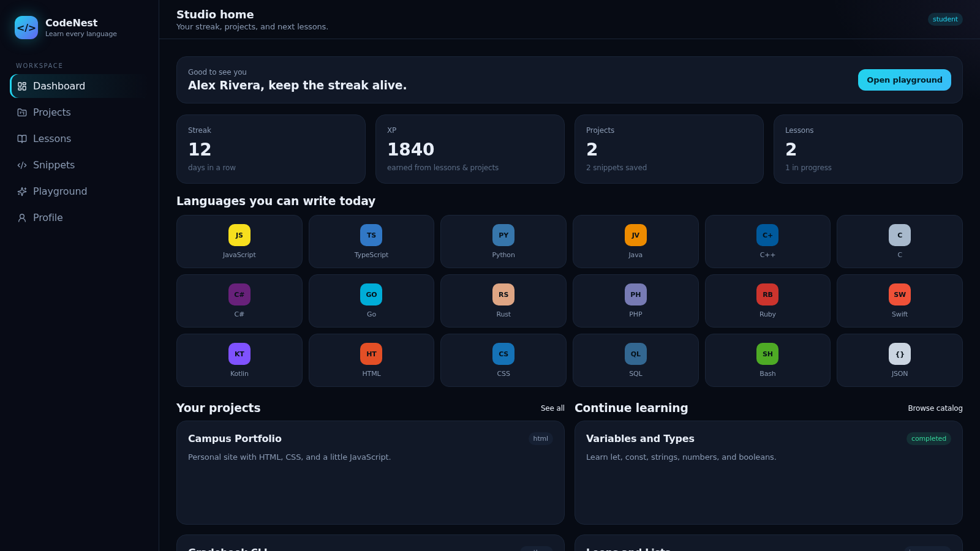980x551 pixels.
Task: Choose the TypeScript language icon
Action: (371, 235)
